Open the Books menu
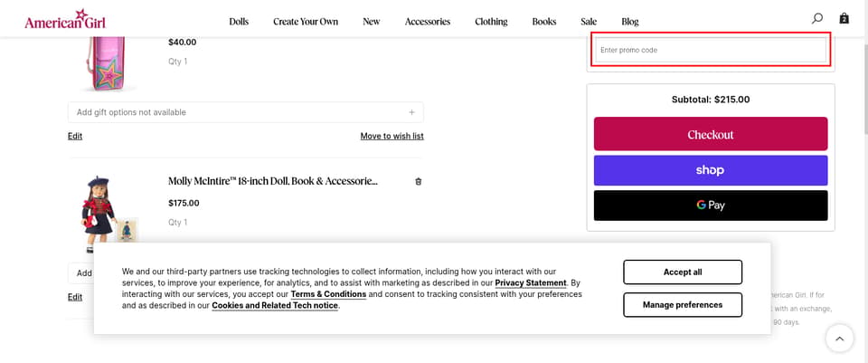This screenshot has height=363, width=868. tap(544, 22)
